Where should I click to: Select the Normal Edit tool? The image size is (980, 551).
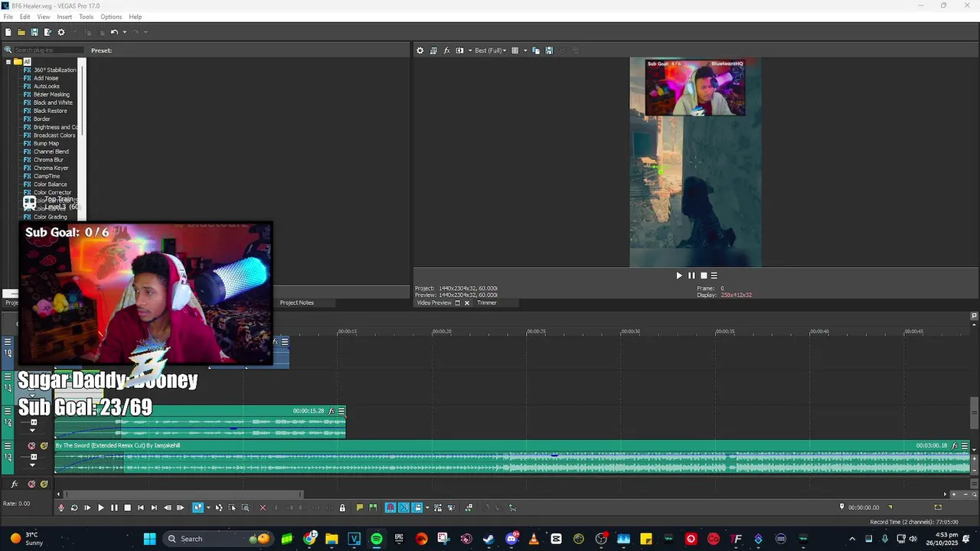pos(198,507)
